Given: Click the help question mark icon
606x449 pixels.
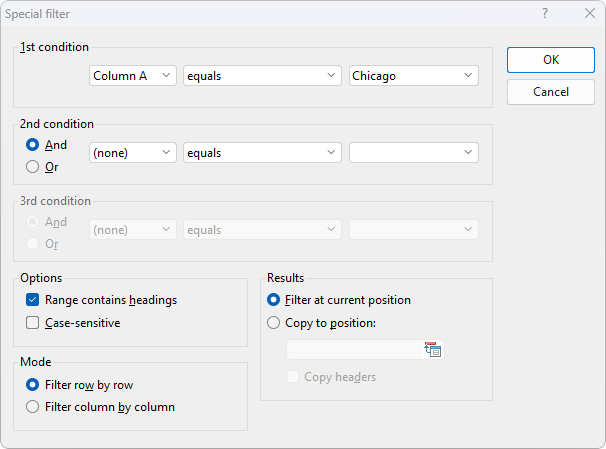Looking at the screenshot, I should [x=545, y=14].
